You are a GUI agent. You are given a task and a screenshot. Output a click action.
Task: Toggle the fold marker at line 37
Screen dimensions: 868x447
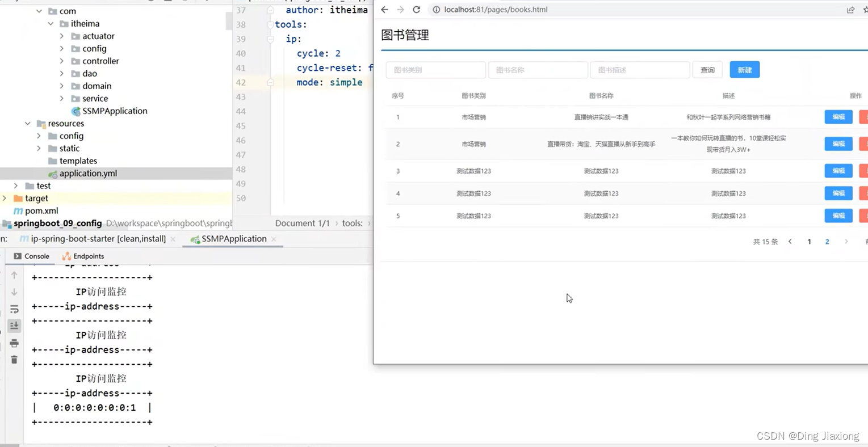click(x=271, y=10)
